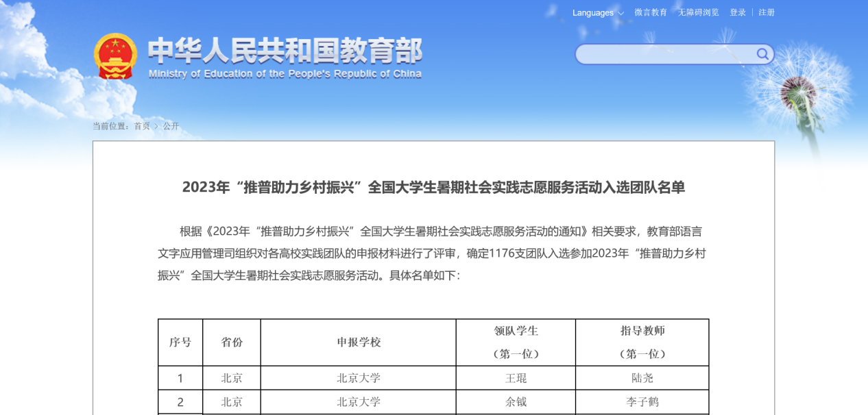
Task: Click the national emblem logo
Action: coord(115,55)
